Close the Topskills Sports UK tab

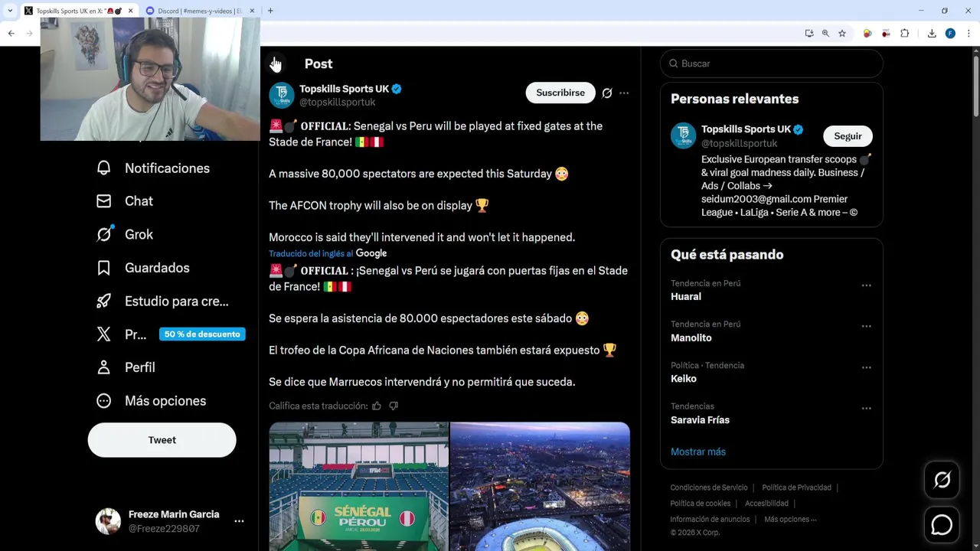tap(130, 11)
